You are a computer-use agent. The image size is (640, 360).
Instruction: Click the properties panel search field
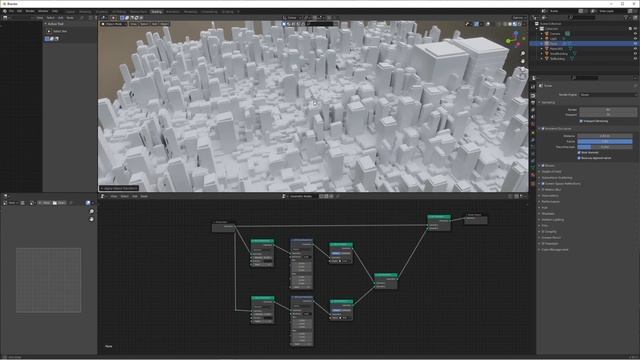coord(584,78)
